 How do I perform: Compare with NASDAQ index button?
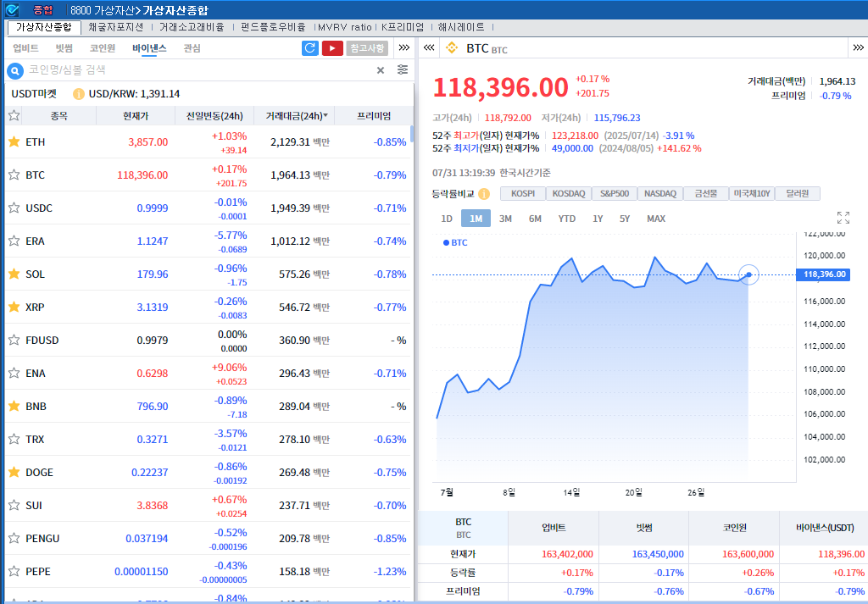click(x=659, y=194)
